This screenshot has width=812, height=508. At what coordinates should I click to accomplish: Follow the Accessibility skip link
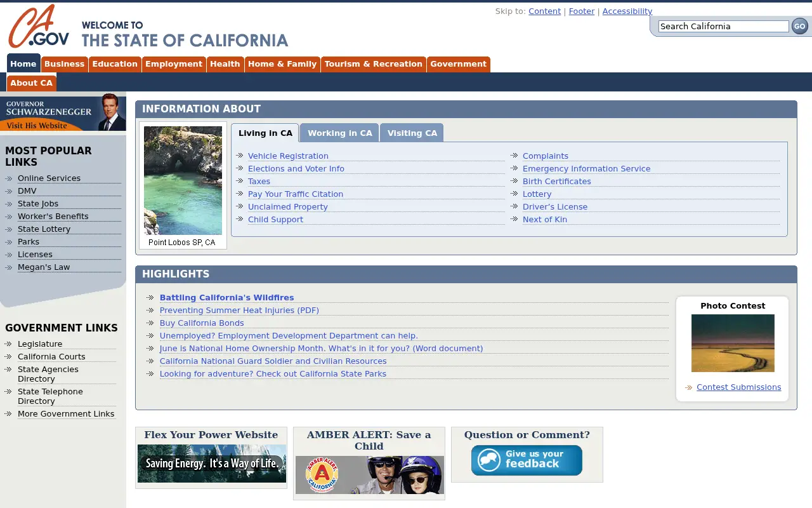(x=627, y=11)
